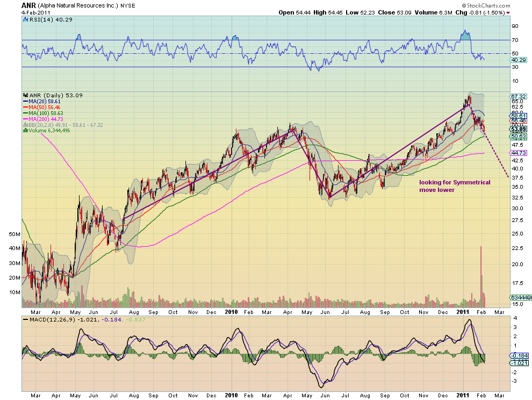Viewport: 532px width, 400px height.
Task: Click the 35.0 level on price axis
Action: tap(517, 187)
